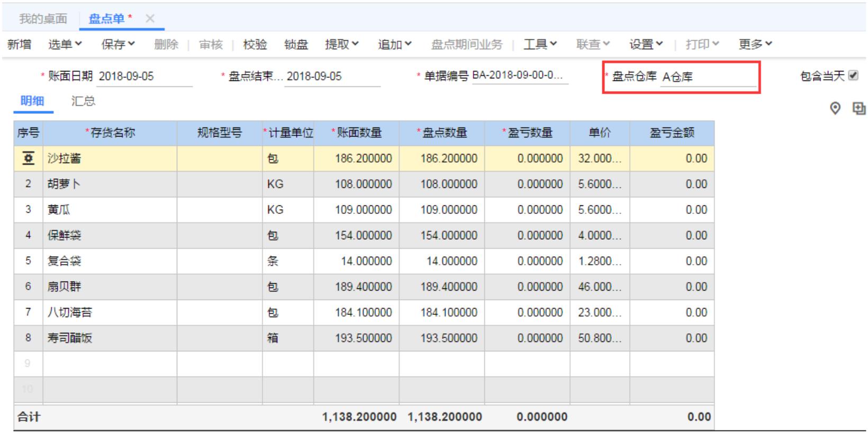Viewport: 868px width, 434px height.
Task: Click the 校验 button
Action: pyautogui.click(x=255, y=44)
